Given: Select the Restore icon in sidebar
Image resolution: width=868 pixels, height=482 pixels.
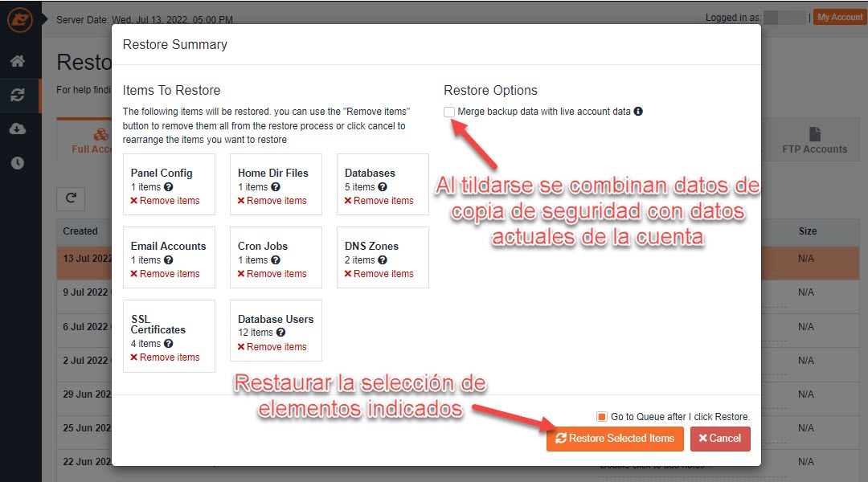Looking at the screenshot, I should (18, 95).
